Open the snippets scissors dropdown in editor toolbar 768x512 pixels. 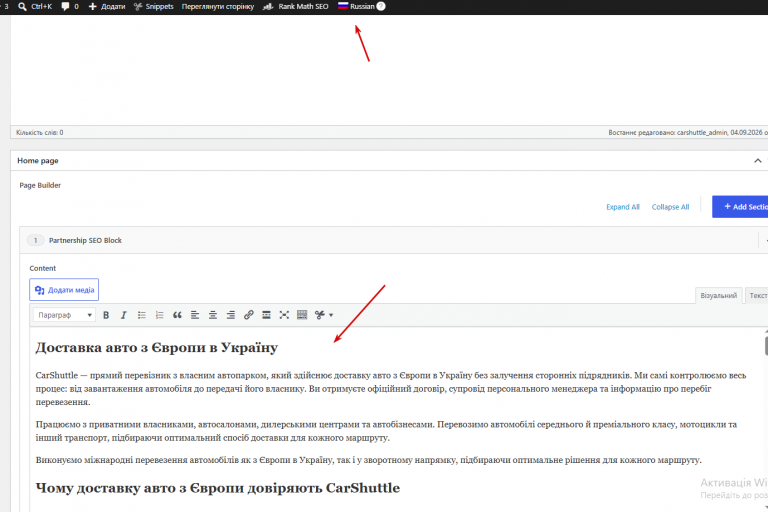324,315
